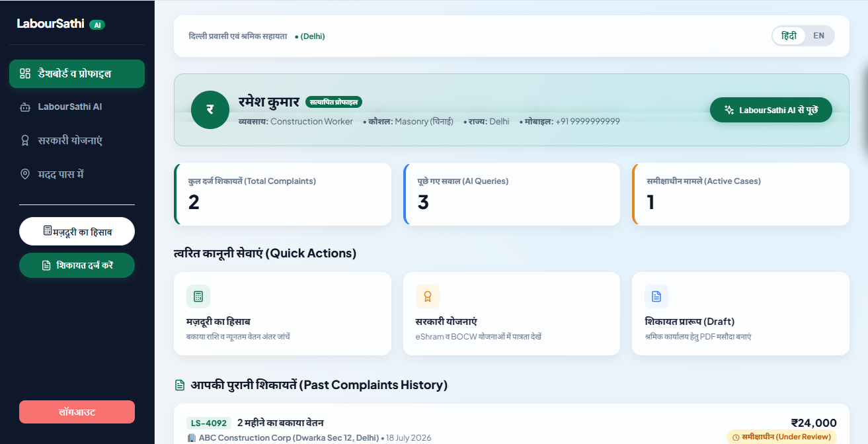Click the orange award icon for सरकारी योजनाएं card
The height and width of the screenshot is (444, 868).
pyautogui.click(x=428, y=296)
